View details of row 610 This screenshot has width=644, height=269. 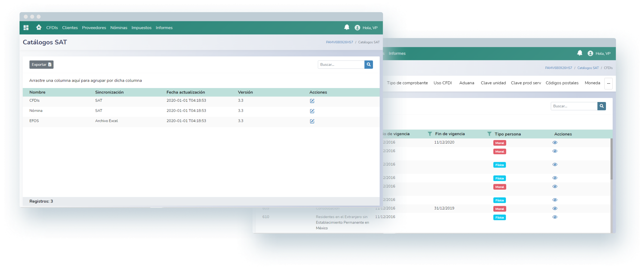pyautogui.click(x=555, y=217)
